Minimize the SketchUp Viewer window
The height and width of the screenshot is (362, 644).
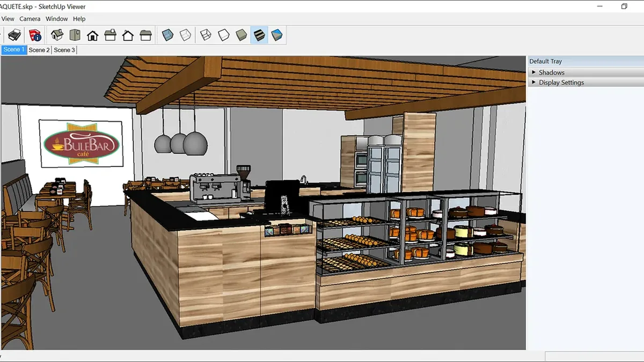[x=600, y=6]
